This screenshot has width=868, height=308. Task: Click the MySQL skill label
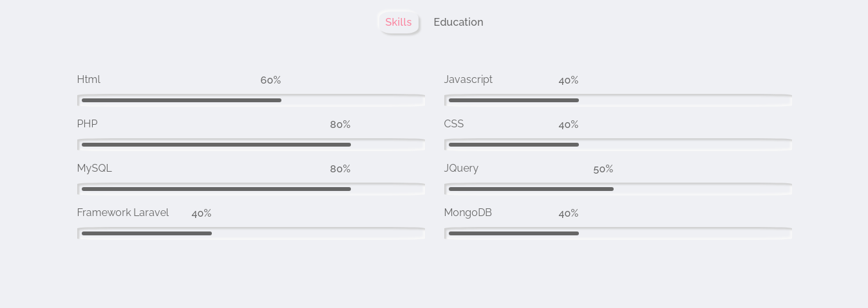(x=95, y=168)
